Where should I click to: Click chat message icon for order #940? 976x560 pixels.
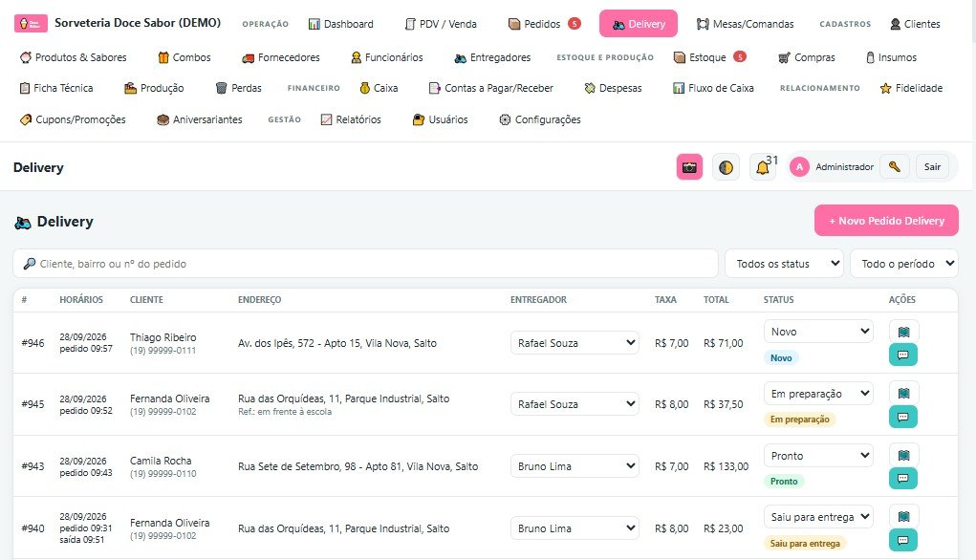tap(903, 540)
